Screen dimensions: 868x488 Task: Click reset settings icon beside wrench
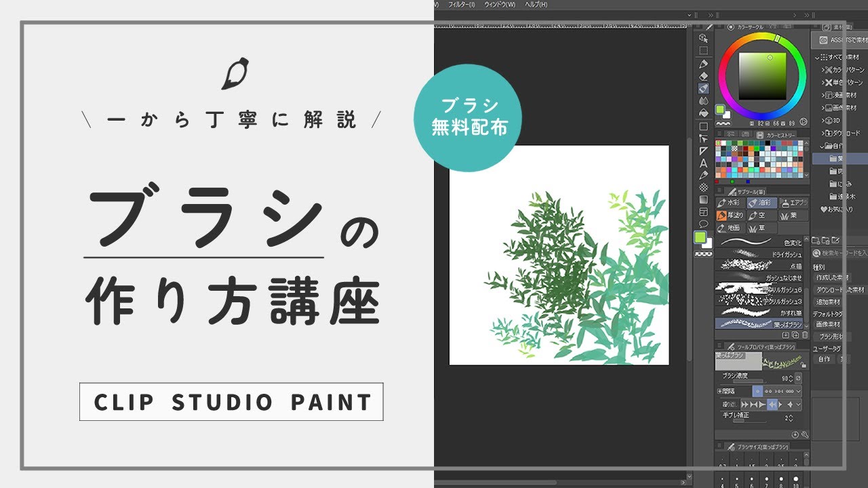click(x=795, y=434)
